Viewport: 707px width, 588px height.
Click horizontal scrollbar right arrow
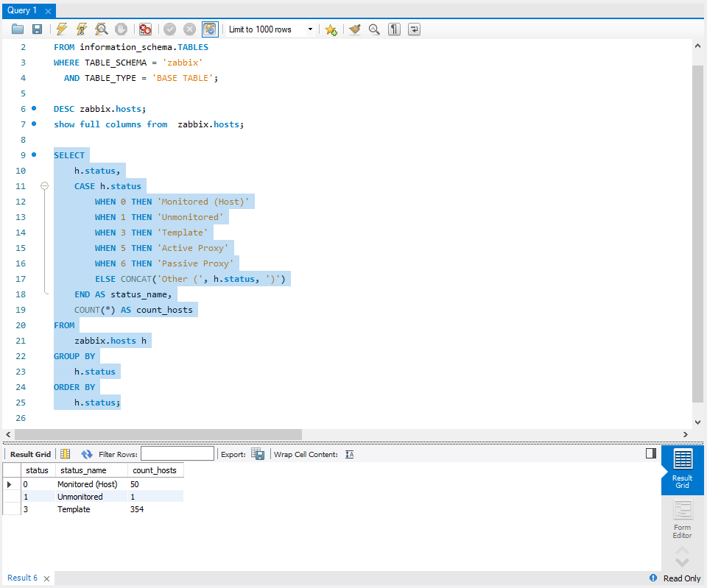pyautogui.click(x=686, y=434)
